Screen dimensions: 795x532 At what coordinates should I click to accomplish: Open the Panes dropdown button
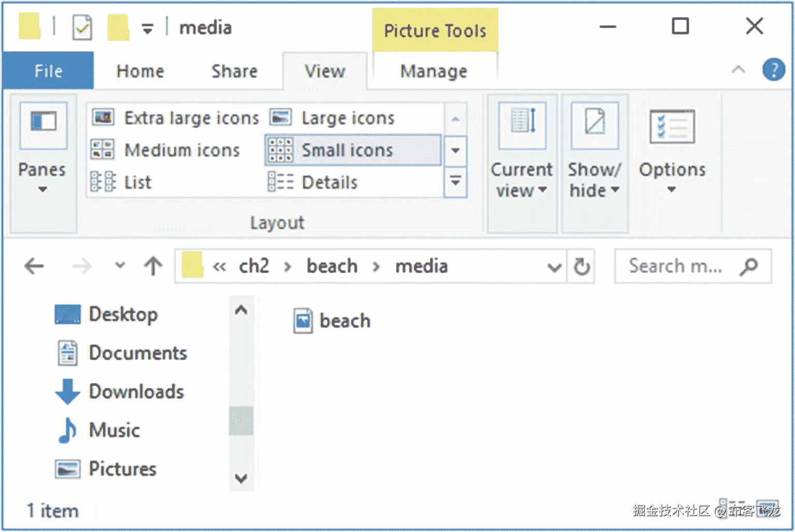pos(42,150)
